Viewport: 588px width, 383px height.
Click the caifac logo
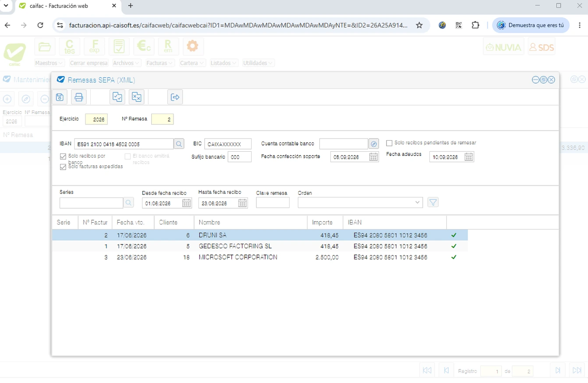click(x=15, y=55)
